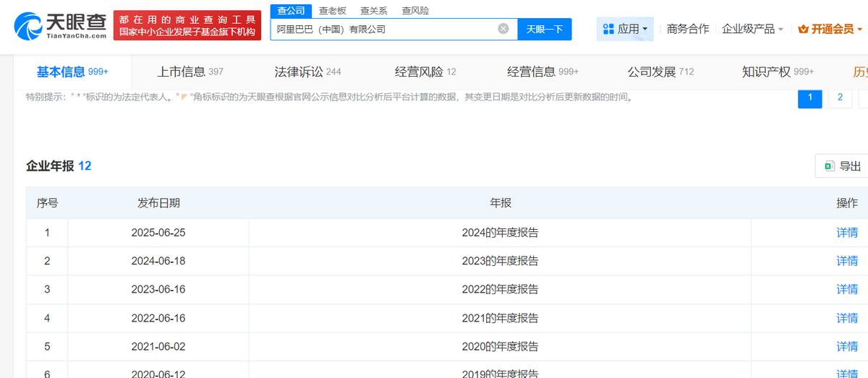
Task: Click the apps grid icon
Action: [x=608, y=29]
